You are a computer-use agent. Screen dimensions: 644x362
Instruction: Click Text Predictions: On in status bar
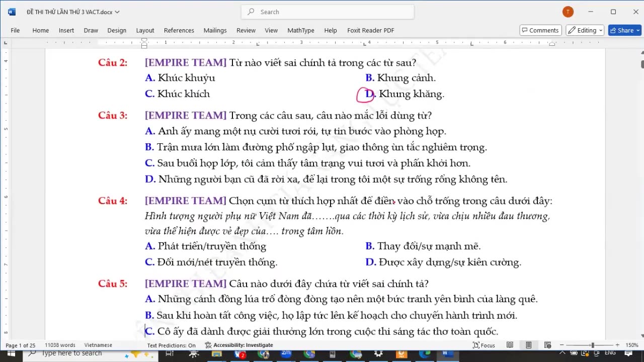pyautogui.click(x=171, y=345)
